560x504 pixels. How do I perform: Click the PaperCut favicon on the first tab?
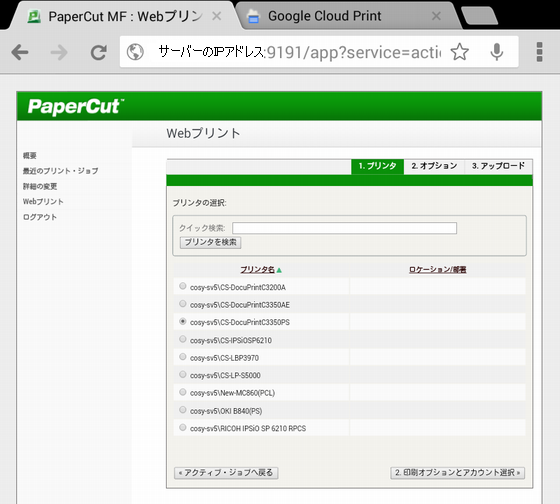pos(34,16)
